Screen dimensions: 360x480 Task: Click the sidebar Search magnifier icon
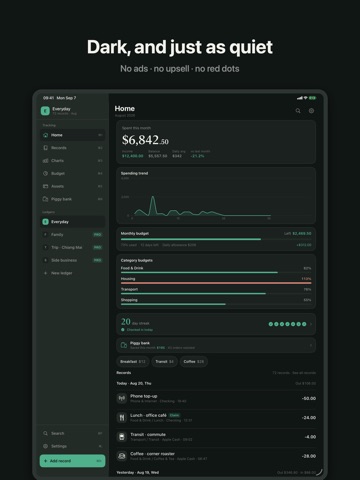pos(46,433)
